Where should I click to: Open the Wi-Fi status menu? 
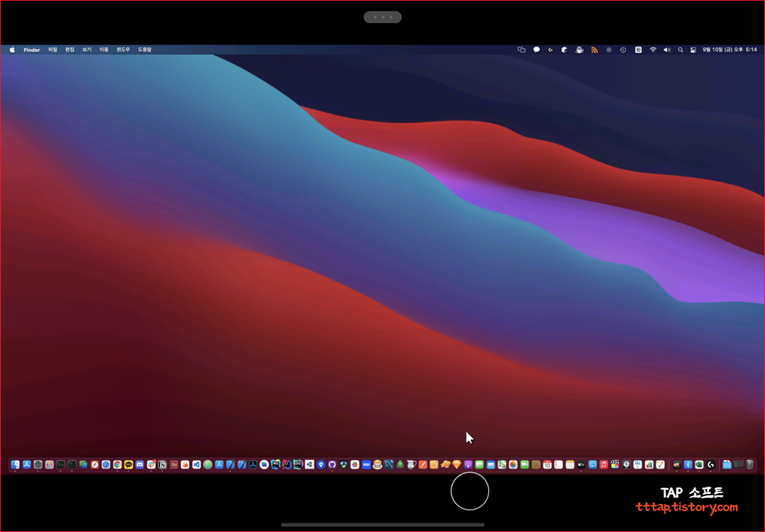(653, 50)
